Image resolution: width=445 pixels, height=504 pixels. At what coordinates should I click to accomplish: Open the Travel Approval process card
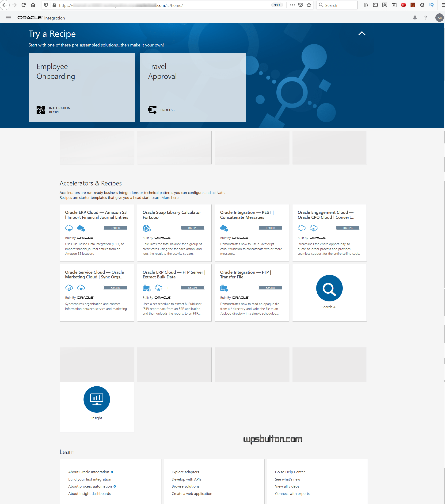[193, 88]
